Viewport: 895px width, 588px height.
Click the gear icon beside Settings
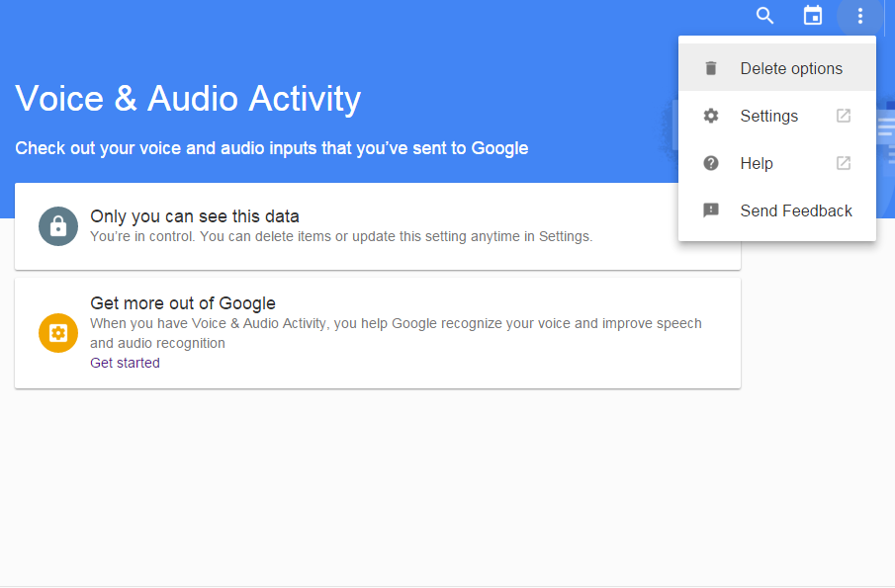(711, 116)
